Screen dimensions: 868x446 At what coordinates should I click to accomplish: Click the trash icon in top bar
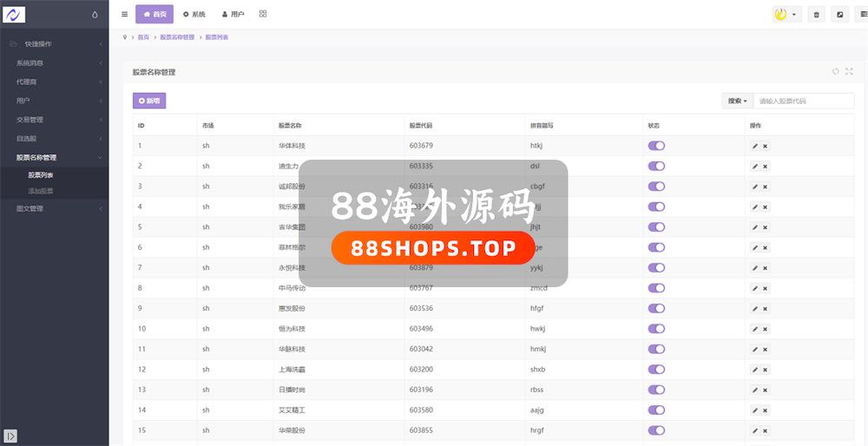(x=816, y=15)
